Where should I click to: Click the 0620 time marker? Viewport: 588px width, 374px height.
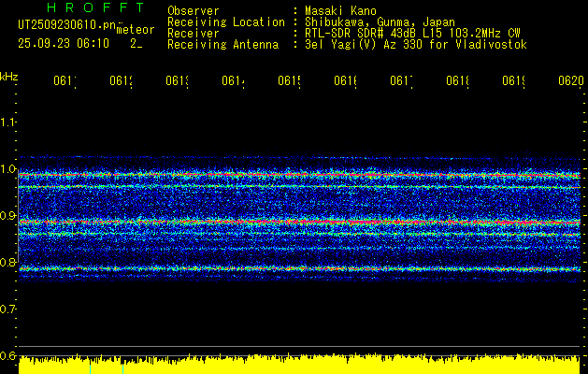coord(570,82)
